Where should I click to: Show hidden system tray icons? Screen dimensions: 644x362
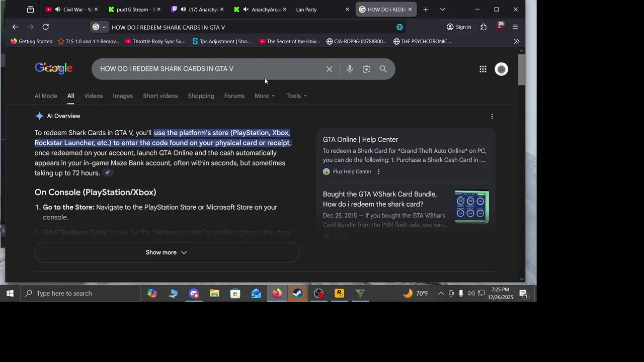441,294
